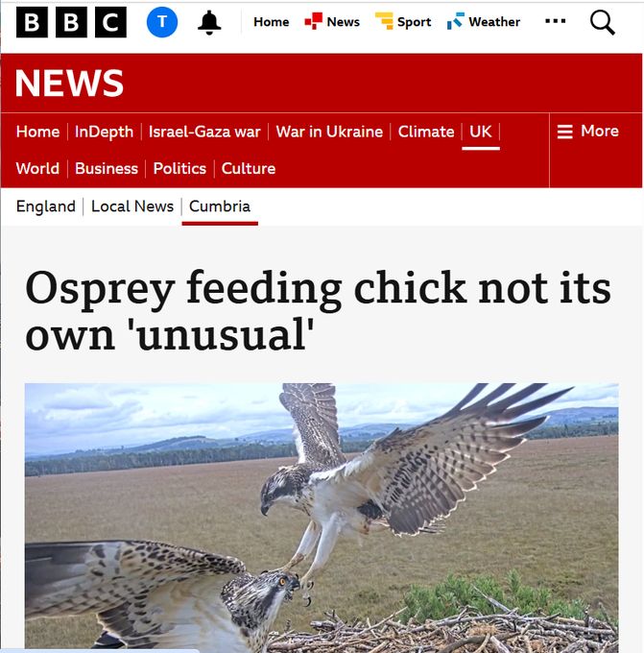Click the white NEWS heading
This screenshot has width=644, height=653.
[69, 83]
